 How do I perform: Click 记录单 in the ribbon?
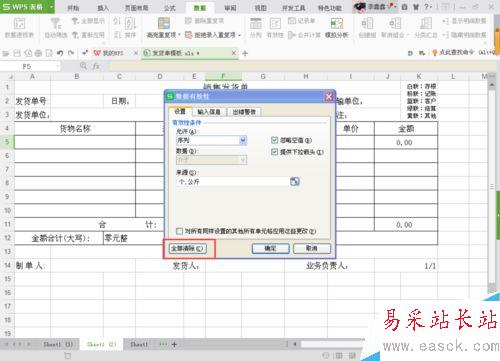tap(301, 21)
